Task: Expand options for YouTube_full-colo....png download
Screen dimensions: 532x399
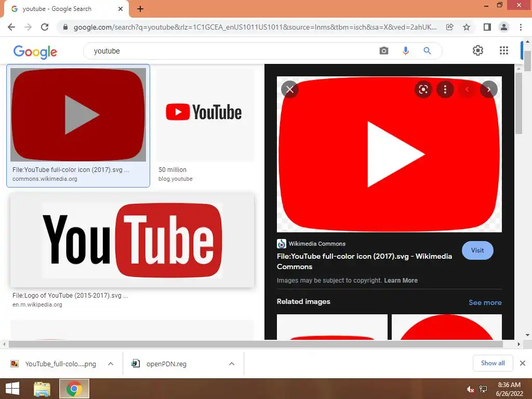Action: (111, 364)
